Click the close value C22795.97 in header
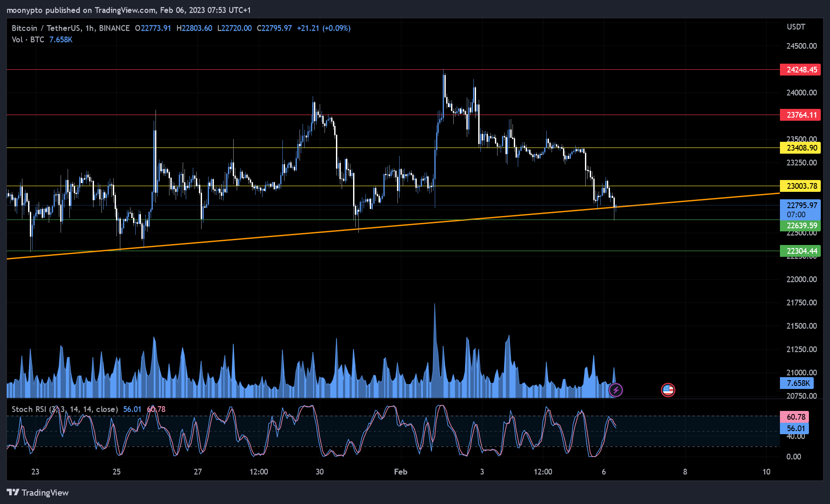The image size is (830, 504). coord(274,28)
